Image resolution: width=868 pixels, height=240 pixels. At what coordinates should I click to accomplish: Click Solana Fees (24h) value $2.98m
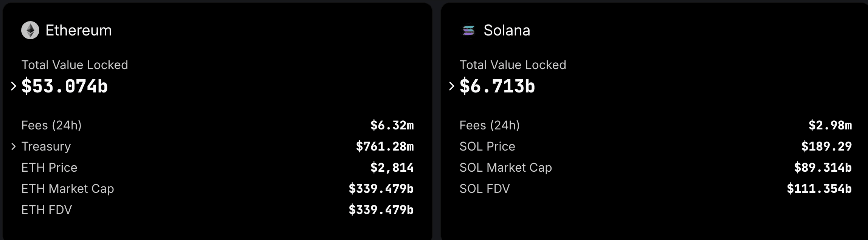(x=830, y=125)
